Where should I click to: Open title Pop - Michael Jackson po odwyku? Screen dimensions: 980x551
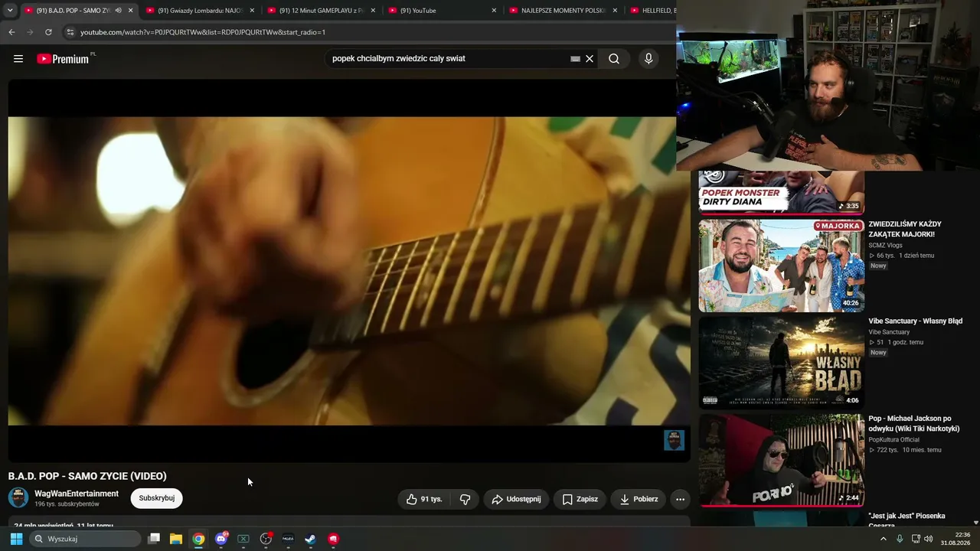click(x=914, y=423)
